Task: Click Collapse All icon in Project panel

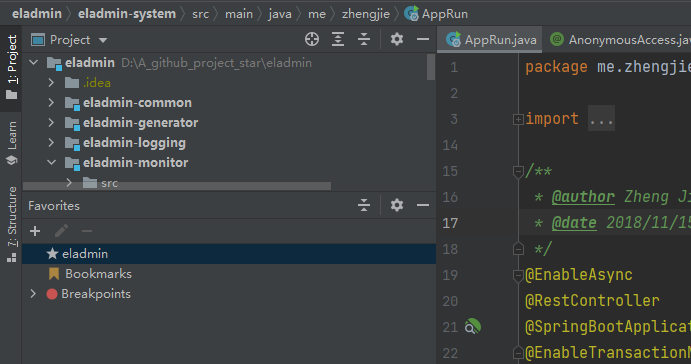Action: [x=364, y=39]
